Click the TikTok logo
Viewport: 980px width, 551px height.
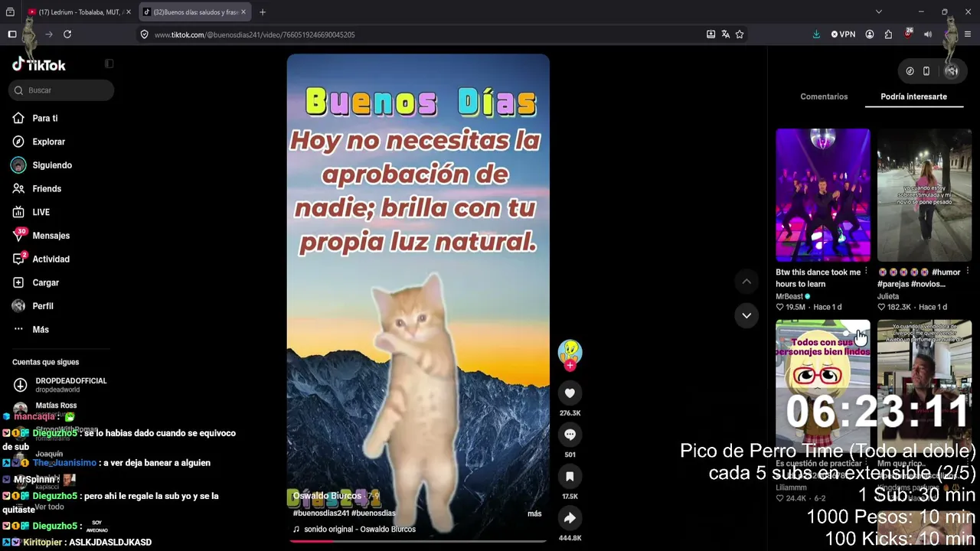point(39,65)
